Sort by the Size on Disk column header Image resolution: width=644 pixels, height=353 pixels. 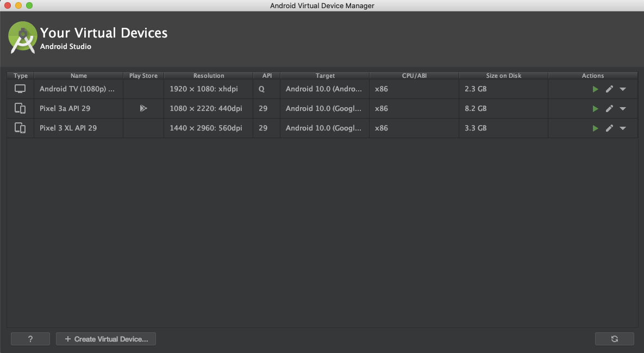(x=504, y=76)
